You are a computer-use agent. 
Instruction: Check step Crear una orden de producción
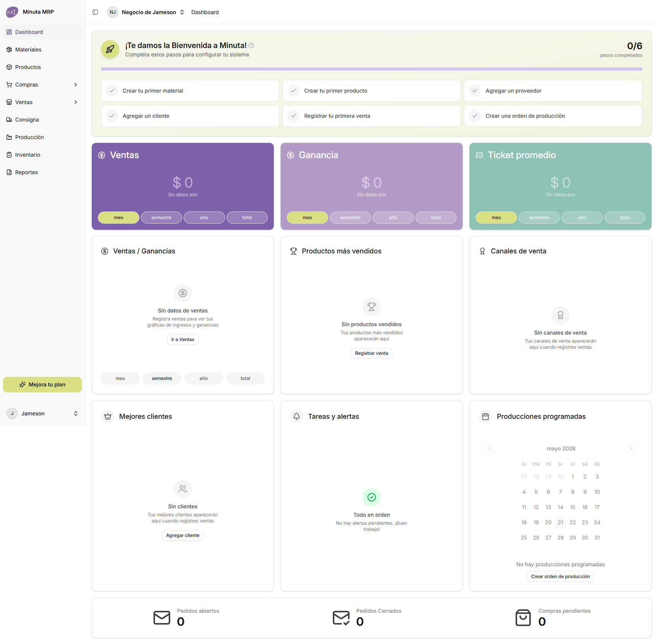[553, 116]
